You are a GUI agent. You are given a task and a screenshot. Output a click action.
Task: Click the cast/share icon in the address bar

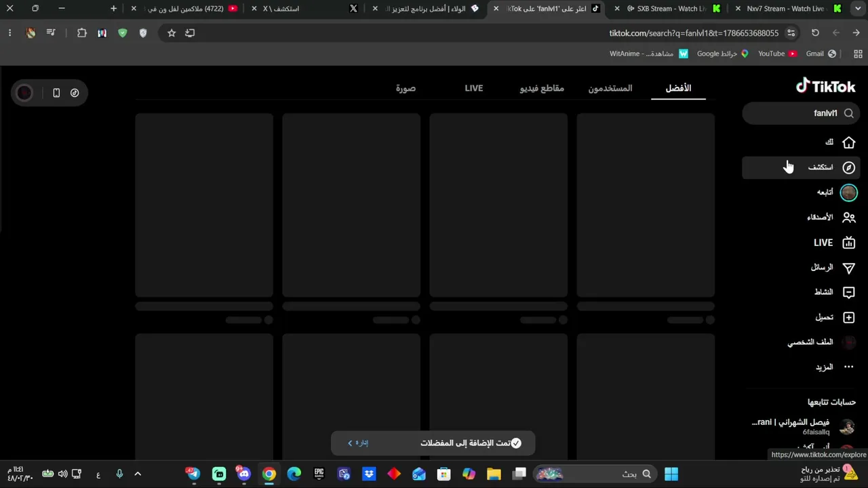[190, 33]
